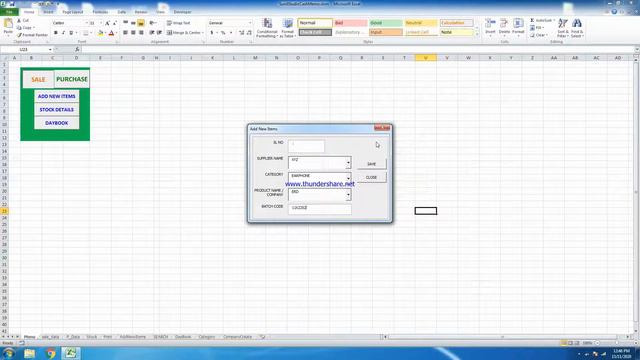Click SAVE in Add New Items dialog
This screenshot has width=640, height=360.
tap(371, 164)
